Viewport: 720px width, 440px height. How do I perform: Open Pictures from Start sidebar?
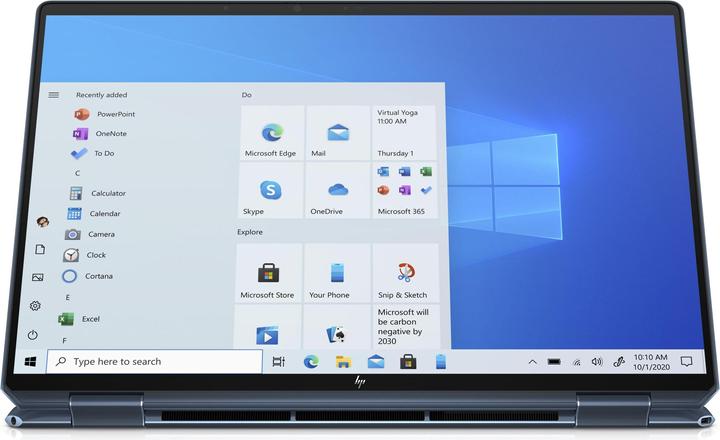[38, 277]
